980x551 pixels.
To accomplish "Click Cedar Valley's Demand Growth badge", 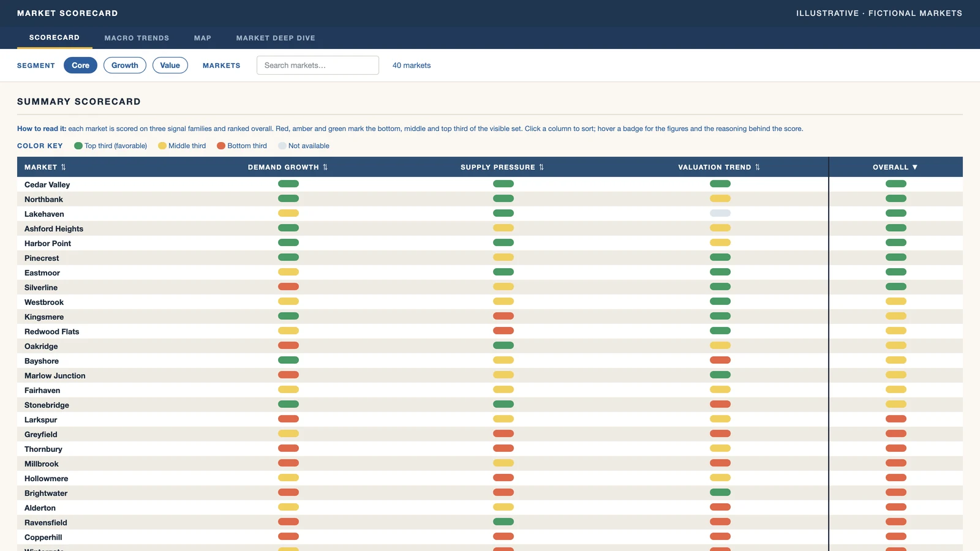I will tap(288, 184).
